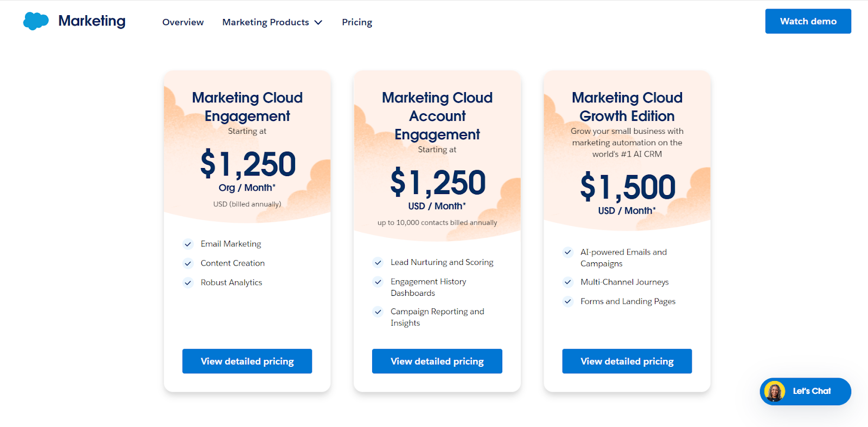
Task: Click 'Grow your small business' description
Action: [x=627, y=143]
